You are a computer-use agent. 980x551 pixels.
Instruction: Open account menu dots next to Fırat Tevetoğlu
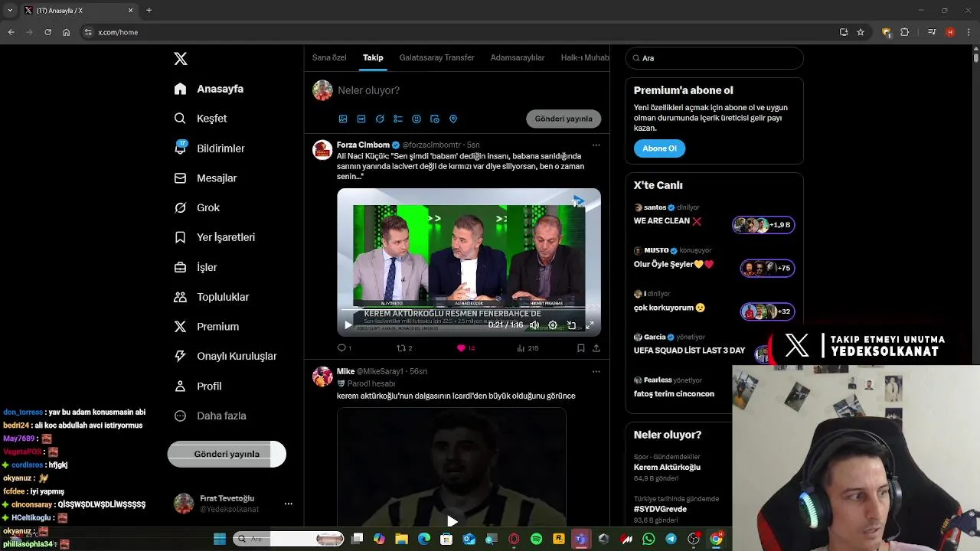pos(289,504)
